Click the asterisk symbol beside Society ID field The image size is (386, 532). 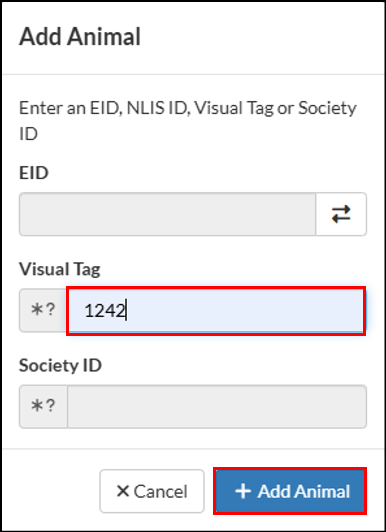pyautogui.click(x=36, y=405)
